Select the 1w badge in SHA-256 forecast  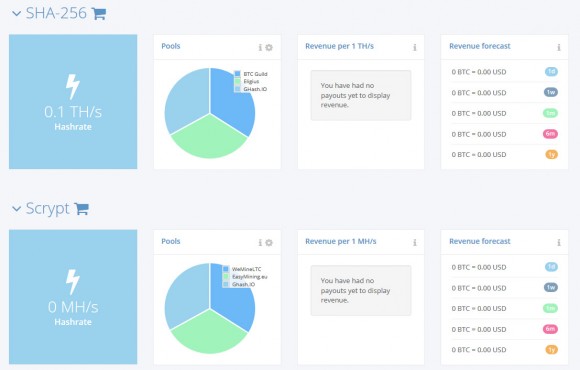pos(551,92)
